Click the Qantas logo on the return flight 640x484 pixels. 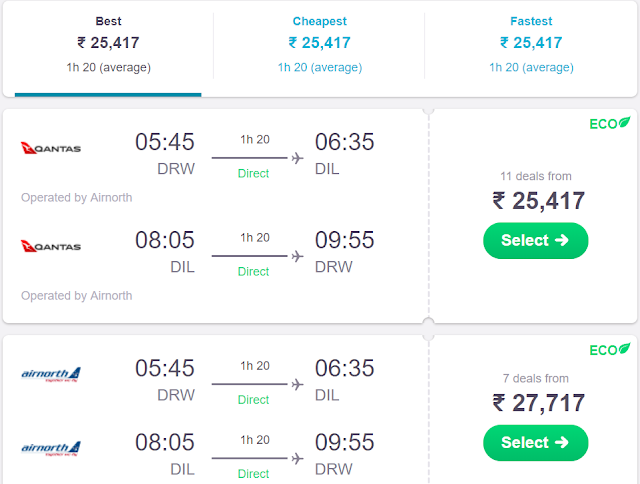click(51, 246)
